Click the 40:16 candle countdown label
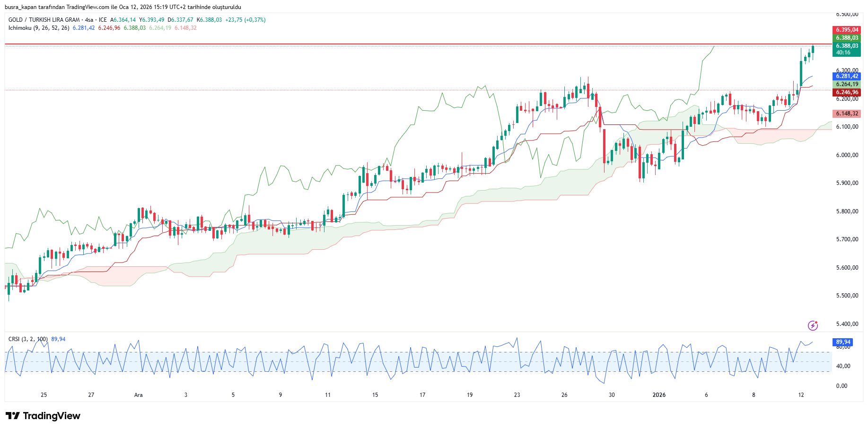This screenshot has width=868, height=430. click(x=843, y=53)
